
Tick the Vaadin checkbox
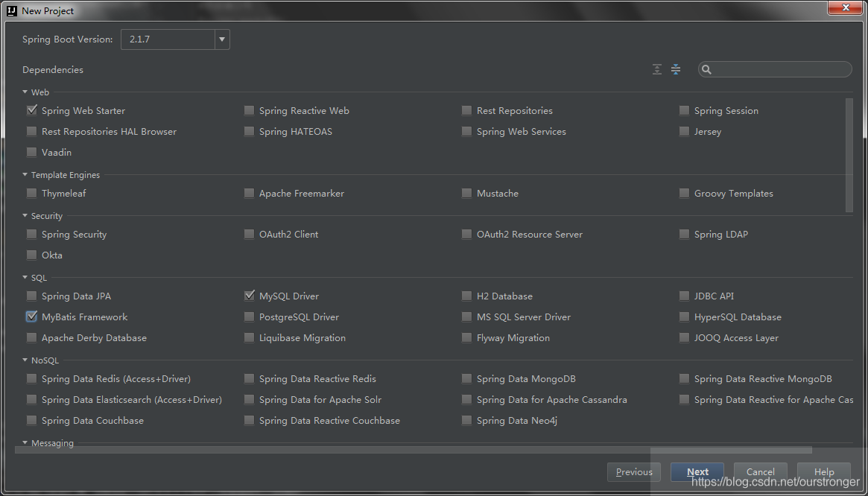click(x=31, y=152)
